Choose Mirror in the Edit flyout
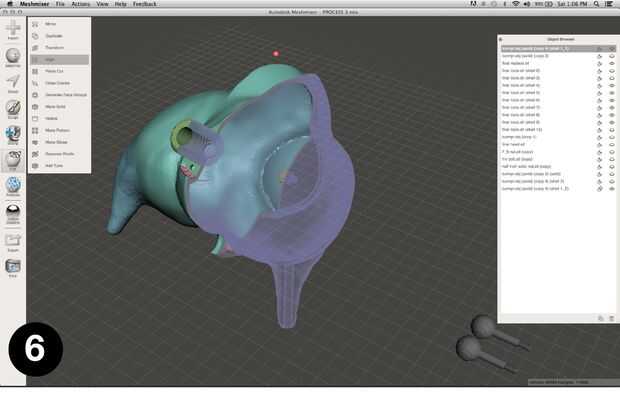Screen dimensions: 620x401 [59, 24]
